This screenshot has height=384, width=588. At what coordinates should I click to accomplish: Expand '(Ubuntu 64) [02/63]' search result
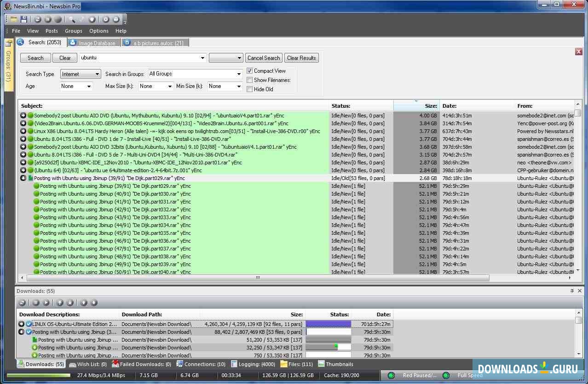pyautogui.click(x=23, y=170)
